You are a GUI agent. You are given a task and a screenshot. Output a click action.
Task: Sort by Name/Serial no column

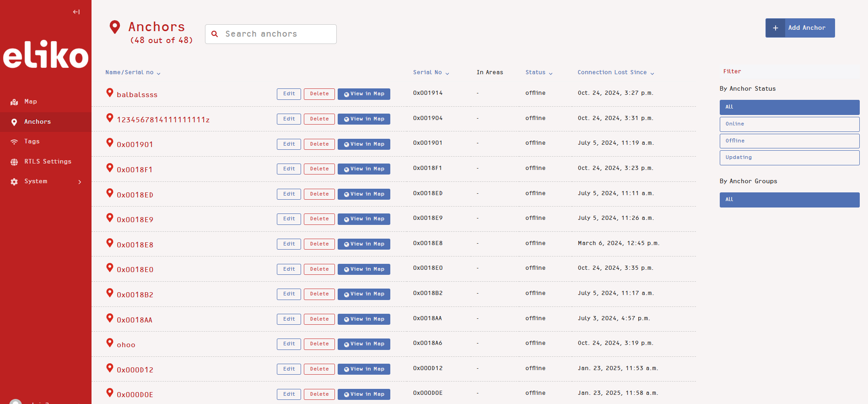pyautogui.click(x=133, y=72)
